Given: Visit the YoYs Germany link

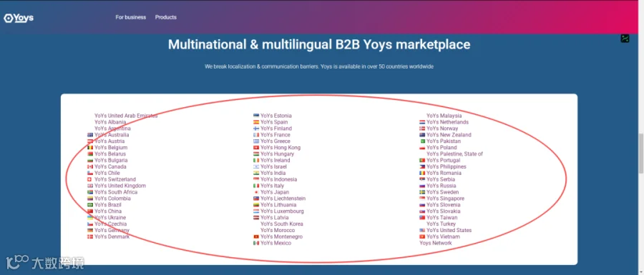Looking at the screenshot, I should (x=112, y=230).
